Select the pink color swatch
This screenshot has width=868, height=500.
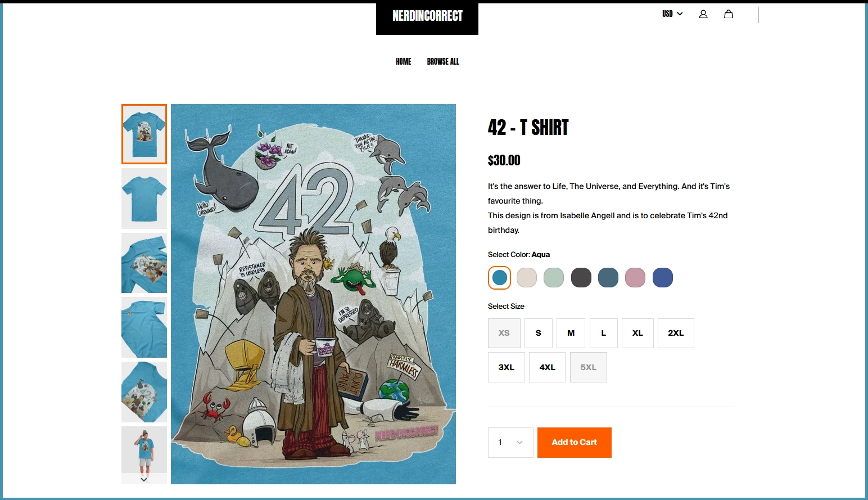click(635, 277)
